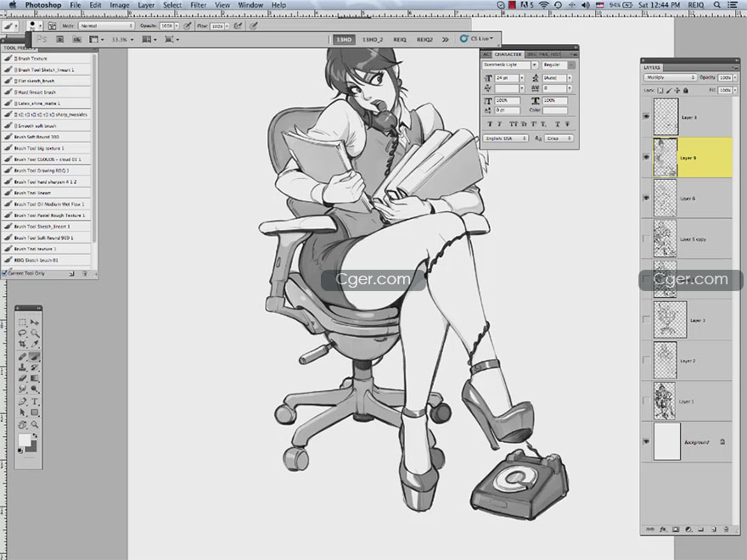Launch Bridge from application bar
747x560 pixels.
[60, 40]
